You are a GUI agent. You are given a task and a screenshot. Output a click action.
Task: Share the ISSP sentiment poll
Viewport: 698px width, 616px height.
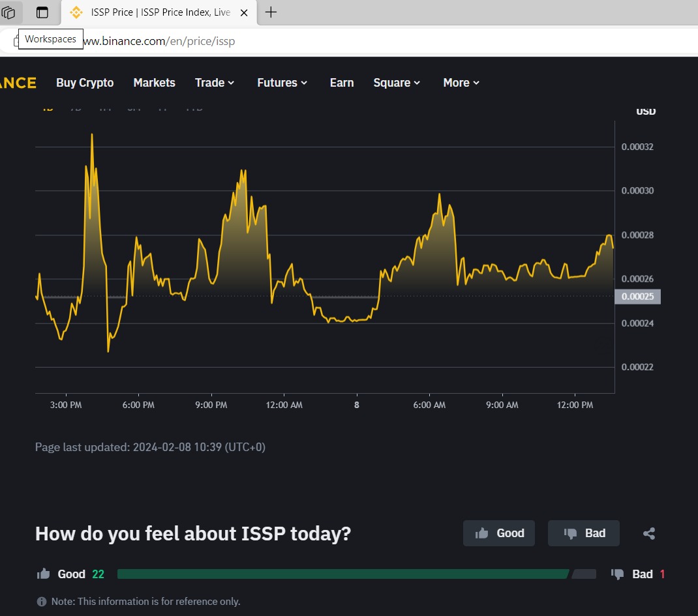pos(649,533)
